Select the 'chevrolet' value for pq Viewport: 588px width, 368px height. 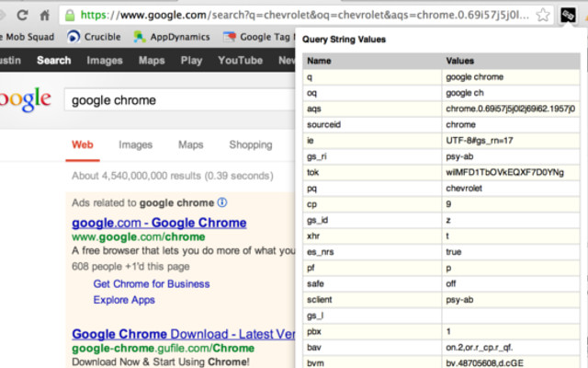(464, 188)
